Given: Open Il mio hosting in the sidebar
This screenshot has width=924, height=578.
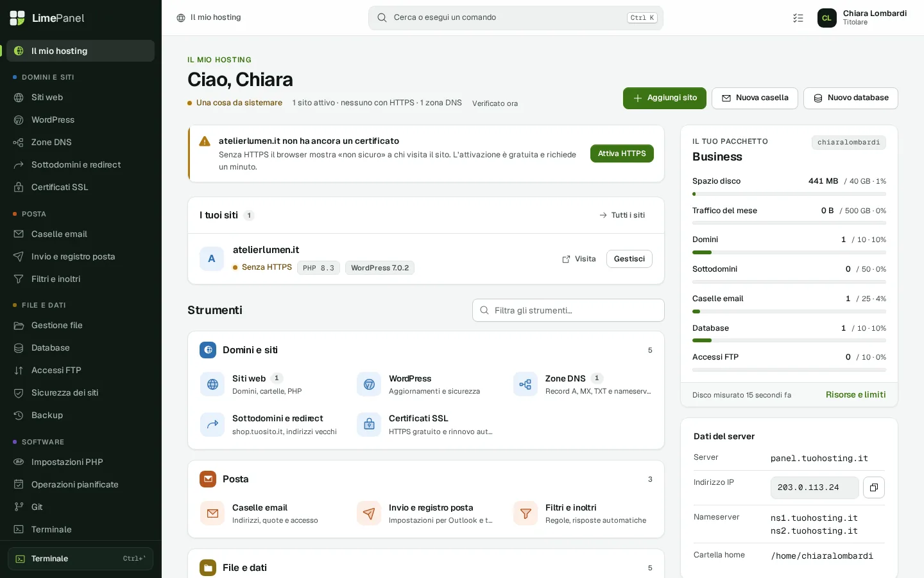Looking at the screenshot, I should click(x=81, y=51).
